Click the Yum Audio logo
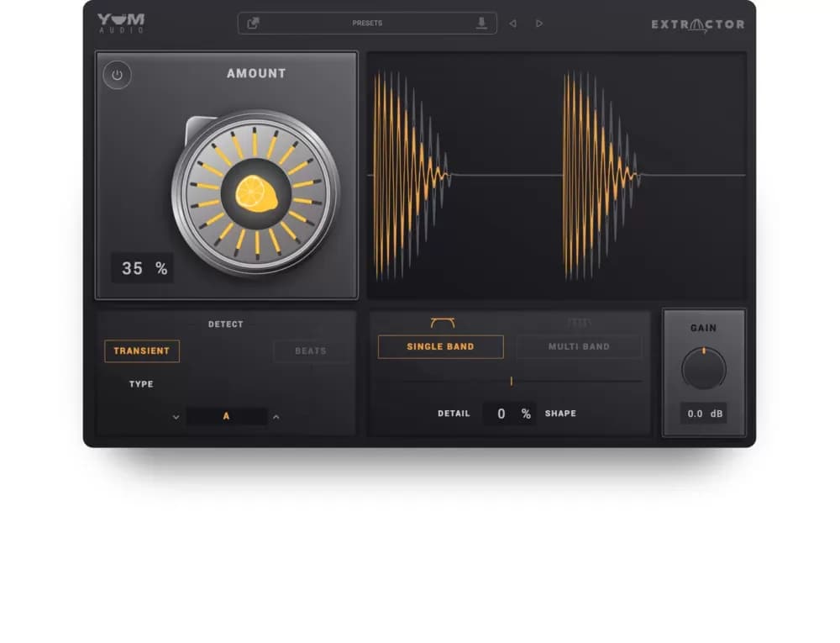 121,23
